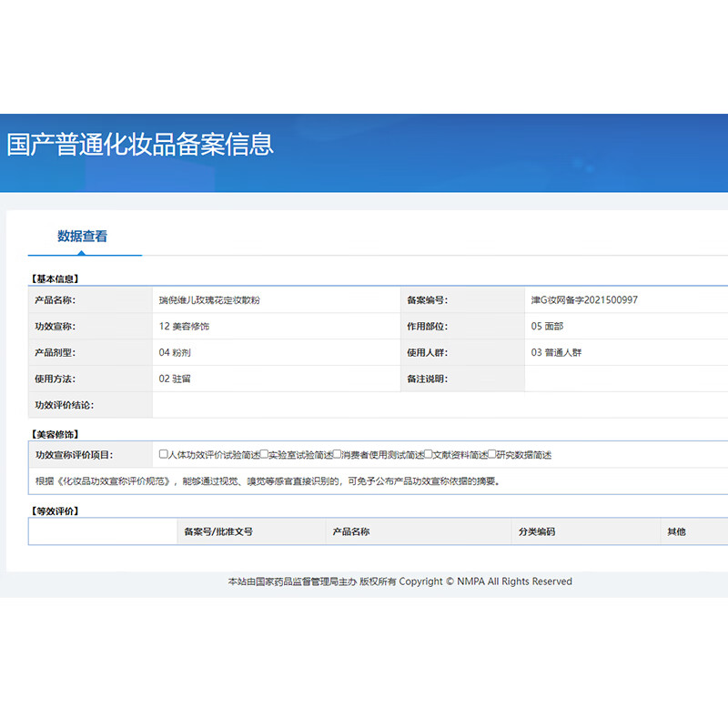Enable the 消费者使用测试简述 checkbox
Viewport: 728px width, 728px height.
pos(337,454)
